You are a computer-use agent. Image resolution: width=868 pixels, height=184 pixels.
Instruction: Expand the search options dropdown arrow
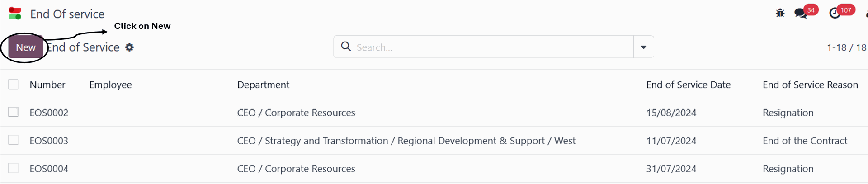(643, 47)
